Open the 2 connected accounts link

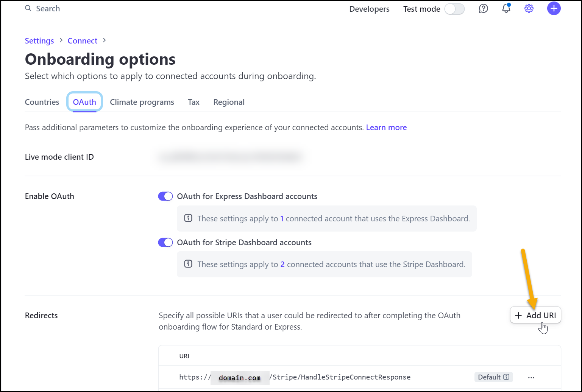282,264
